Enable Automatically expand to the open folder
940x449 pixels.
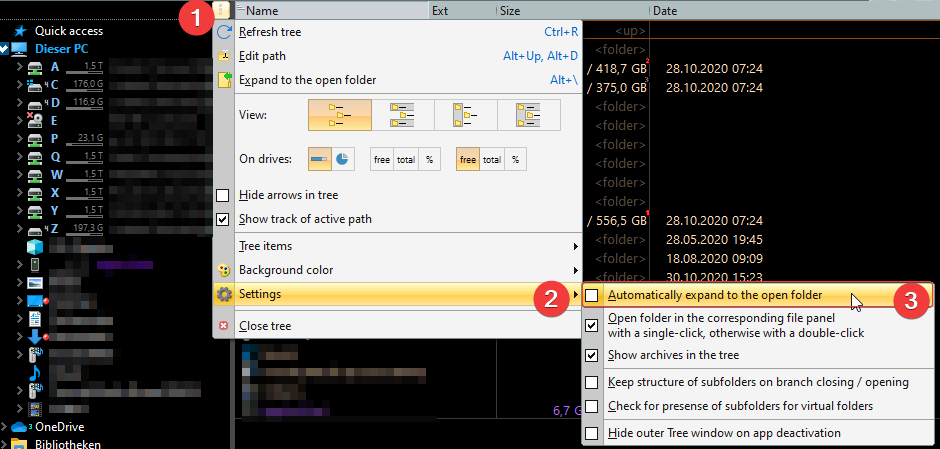(593, 296)
